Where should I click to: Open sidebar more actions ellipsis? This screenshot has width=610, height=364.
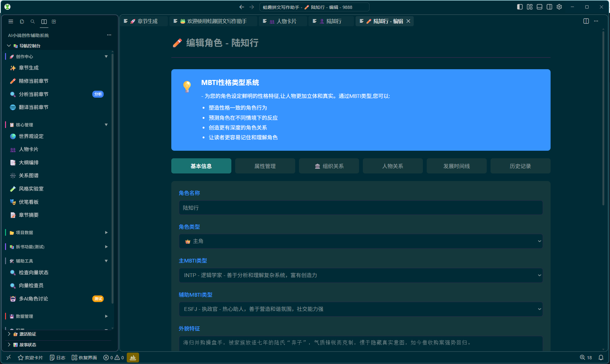click(109, 35)
